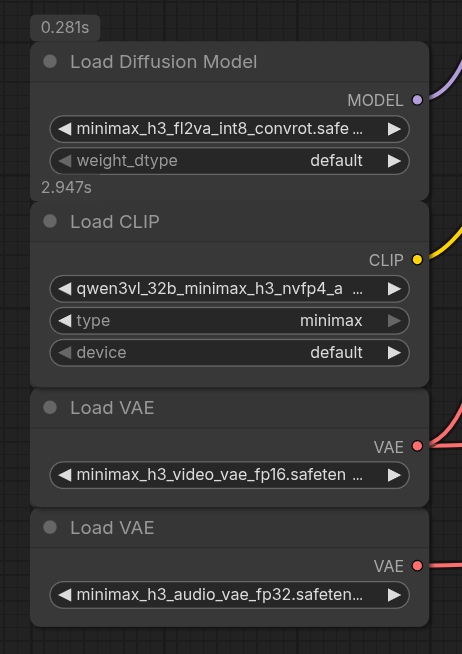The width and height of the screenshot is (462, 654).
Task: Go to previous CLIP type option
Action: 64,321
